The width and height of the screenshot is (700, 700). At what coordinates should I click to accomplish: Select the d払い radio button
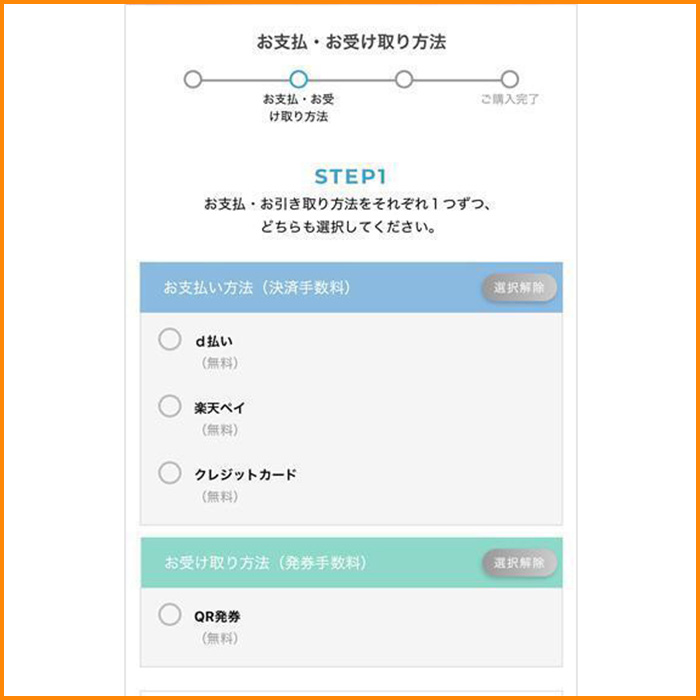[x=170, y=340]
